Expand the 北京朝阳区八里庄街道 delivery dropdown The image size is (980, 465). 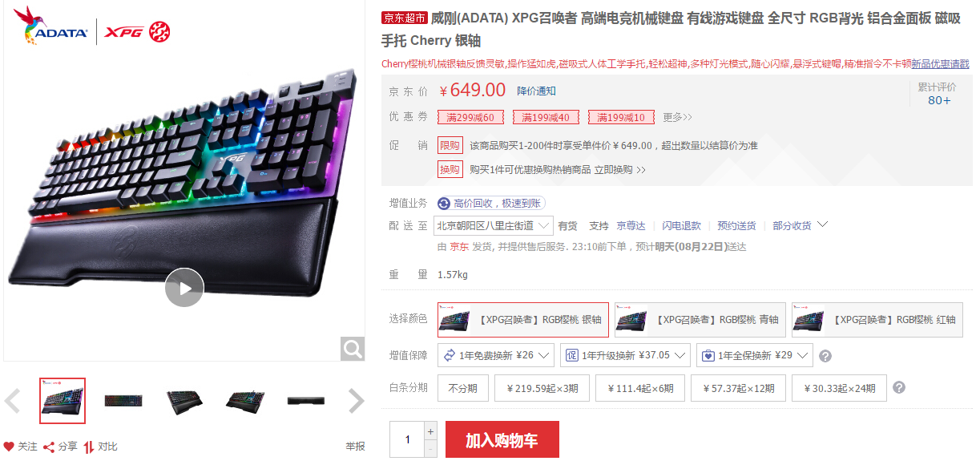point(494,225)
